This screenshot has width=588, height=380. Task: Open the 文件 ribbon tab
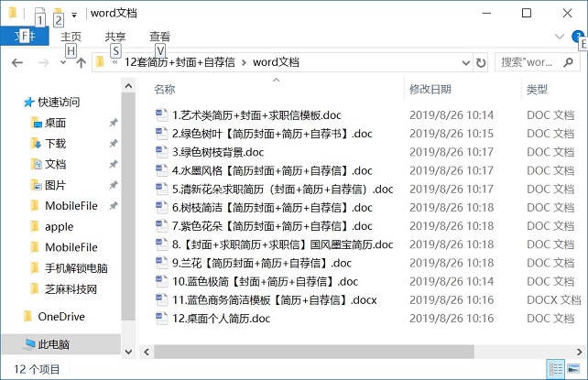[25, 37]
